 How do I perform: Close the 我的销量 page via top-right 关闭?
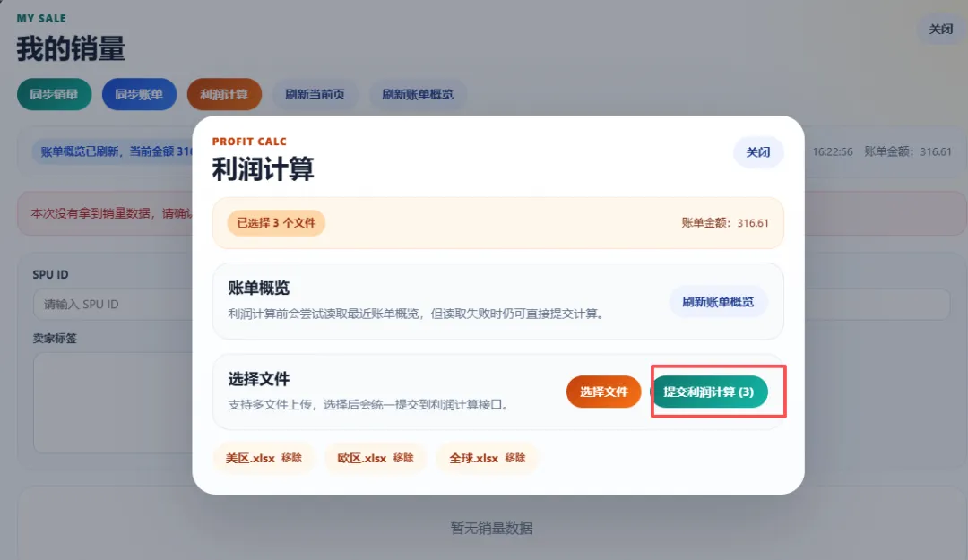[941, 29]
